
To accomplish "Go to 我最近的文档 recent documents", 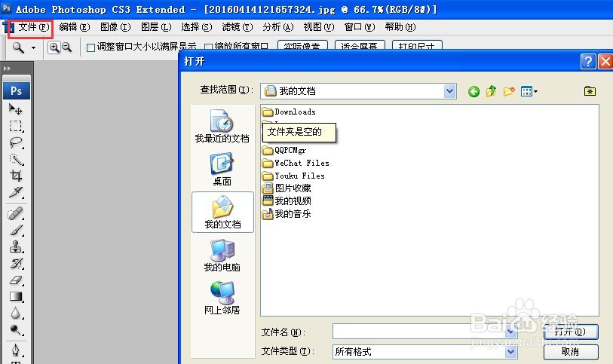I will coord(222,127).
